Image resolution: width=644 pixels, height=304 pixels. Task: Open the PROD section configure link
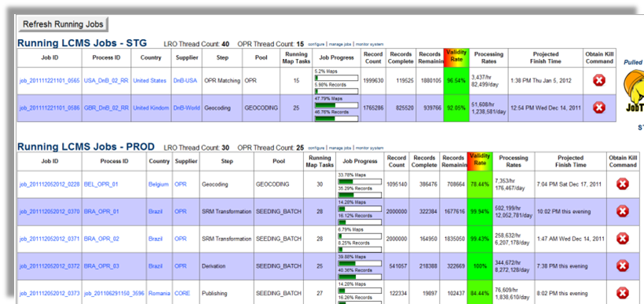pyautogui.click(x=317, y=148)
